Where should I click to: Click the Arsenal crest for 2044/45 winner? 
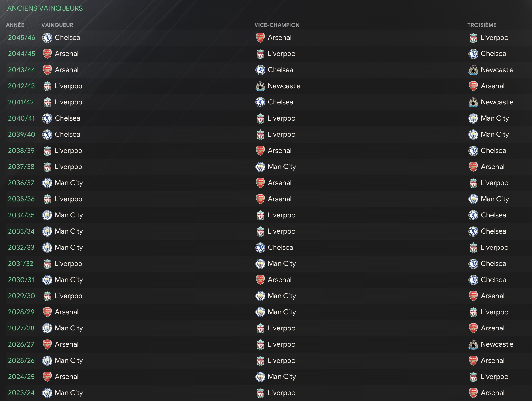point(47,54)
